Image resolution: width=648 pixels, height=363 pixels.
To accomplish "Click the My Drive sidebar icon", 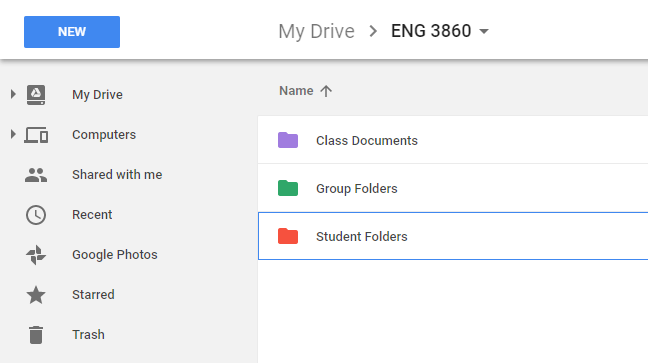I will click(x=36, y=95).
